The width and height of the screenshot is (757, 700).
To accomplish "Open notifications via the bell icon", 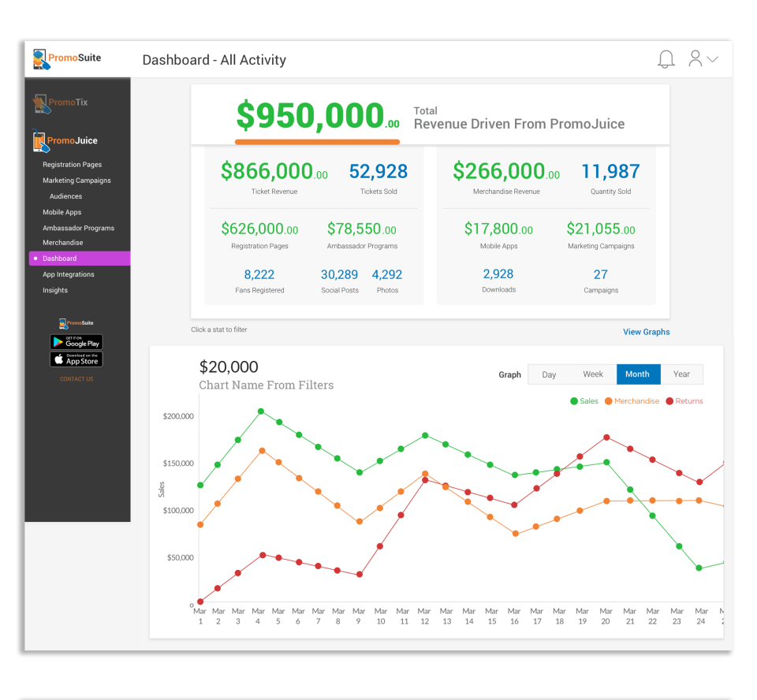I will click(666, 58).
